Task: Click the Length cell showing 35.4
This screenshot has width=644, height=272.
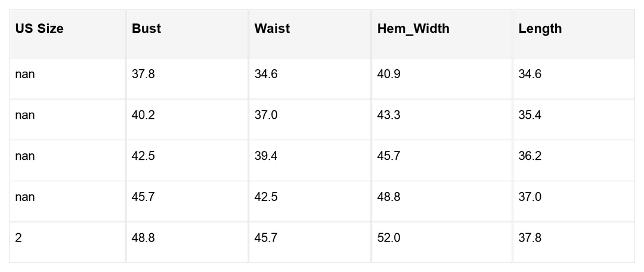Action: pyautogui.click(x=530, y=115)
